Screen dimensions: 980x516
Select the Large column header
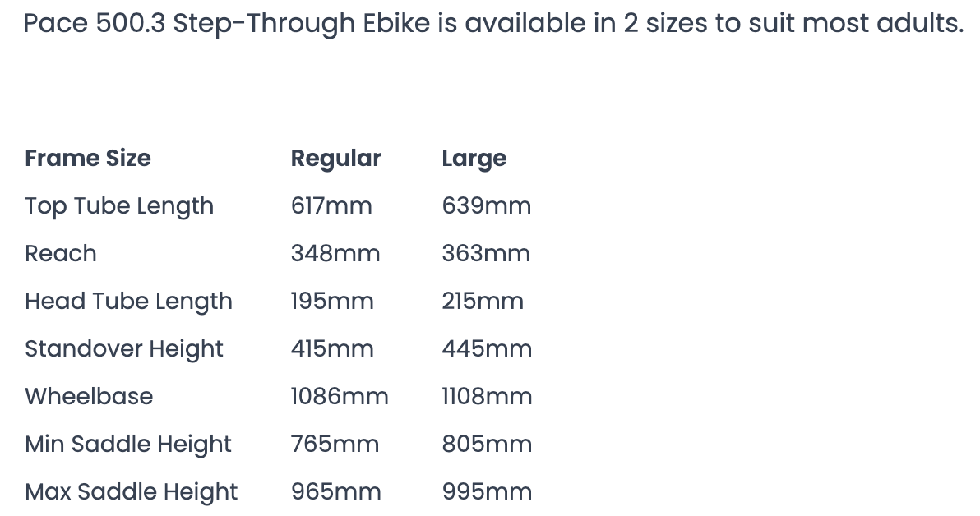[474, 158]
